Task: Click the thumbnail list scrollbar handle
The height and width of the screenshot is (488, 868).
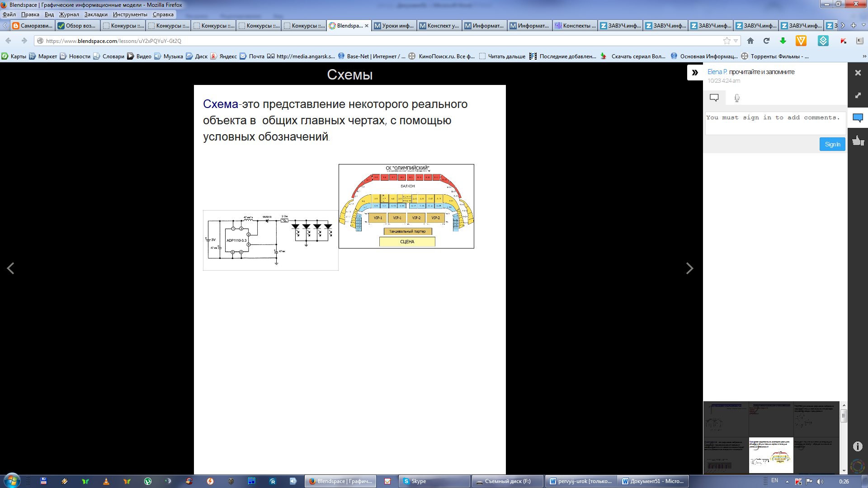Action: click(x=844, y=416)
